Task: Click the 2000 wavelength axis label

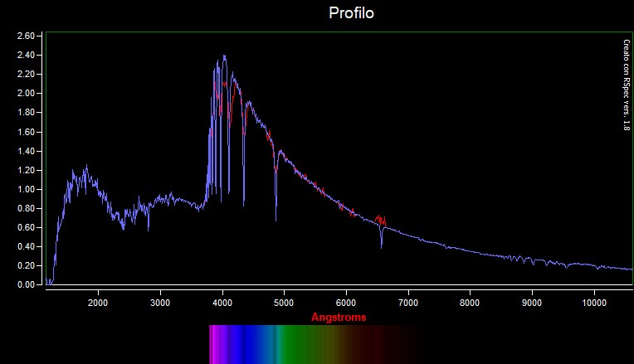Action: [x=98, y=303]
